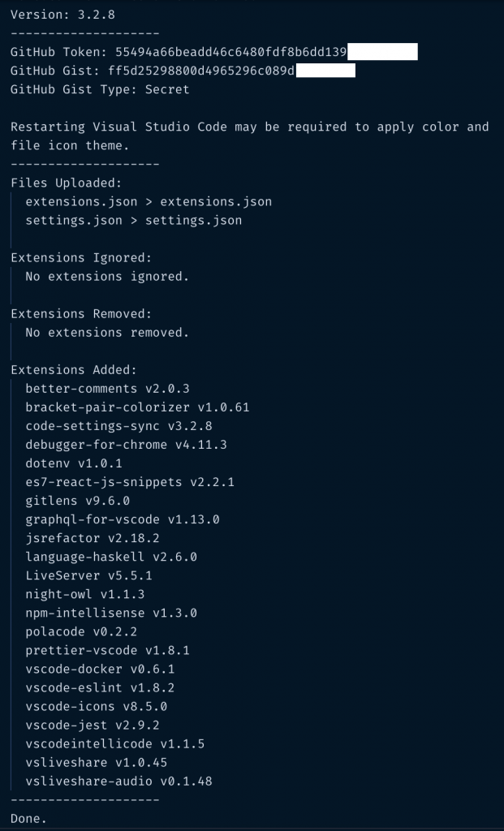Click the GitHub Token value
504x831 pixels.
(231, 52)
